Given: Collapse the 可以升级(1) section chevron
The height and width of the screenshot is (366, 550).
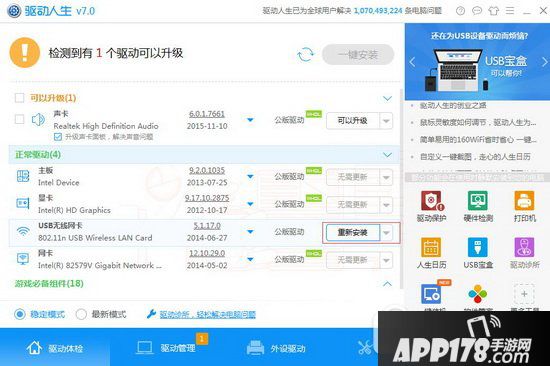Looking at the screenshot, I should click(x=387, y=98).
